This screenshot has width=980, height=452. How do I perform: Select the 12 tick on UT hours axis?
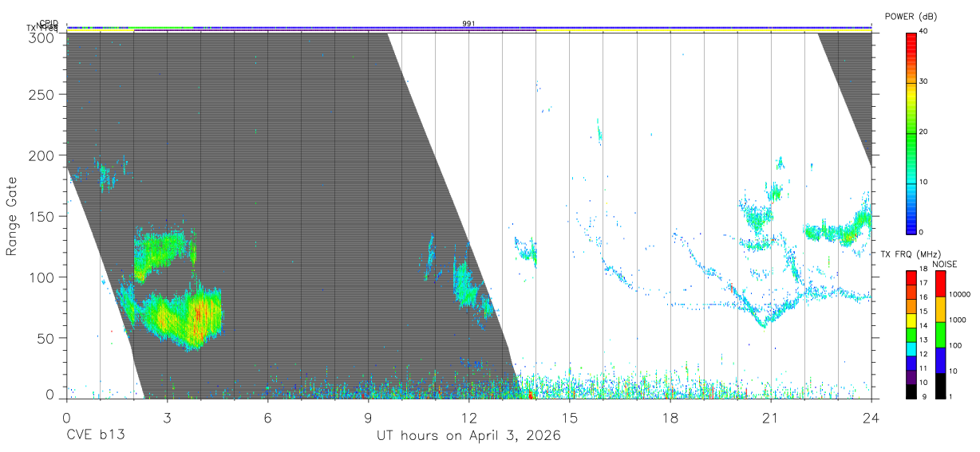(x=468, y=418)
